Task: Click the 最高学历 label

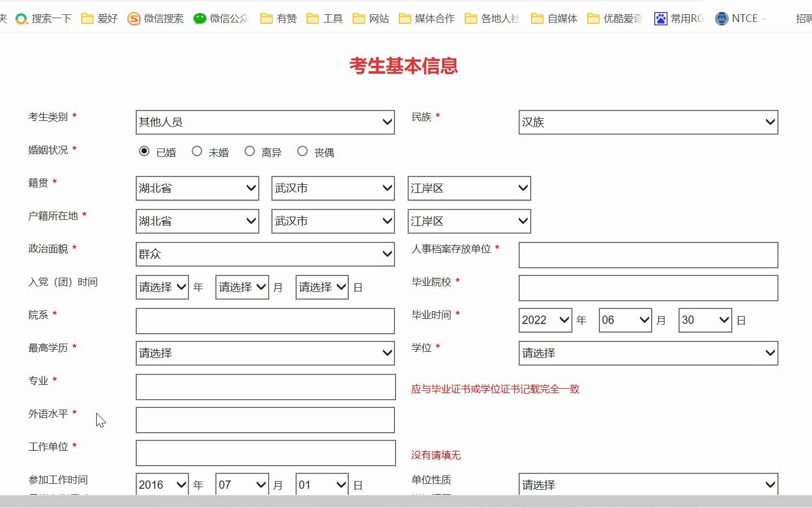Action: [x=48, y=348]
